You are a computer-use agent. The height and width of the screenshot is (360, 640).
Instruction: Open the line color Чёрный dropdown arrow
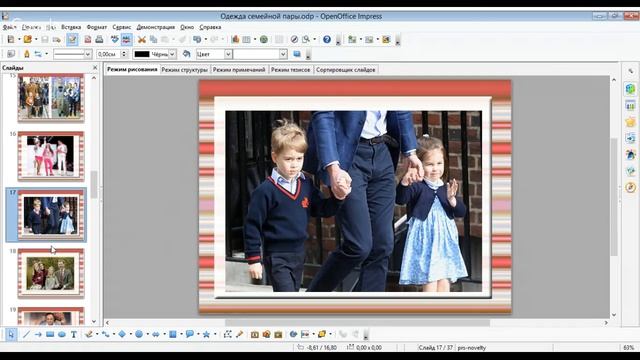(172, 54)
